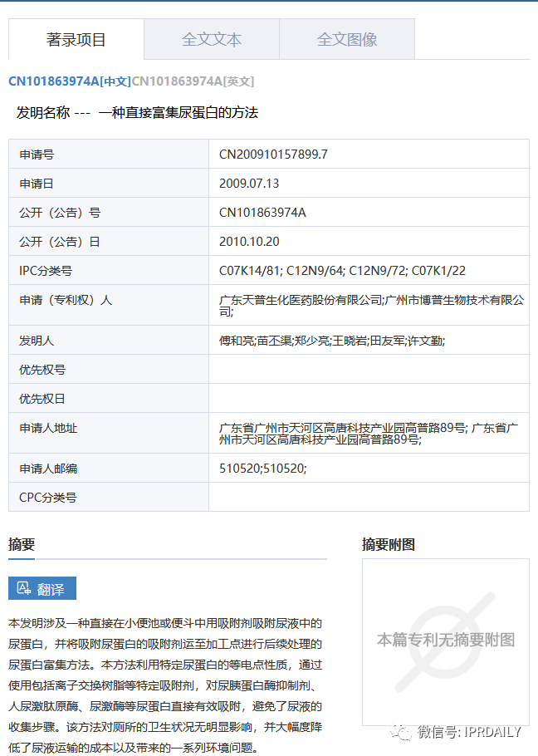
Task: Select publication date 2010.10.20
Action: pyautogui.click(x=249, y=242)
